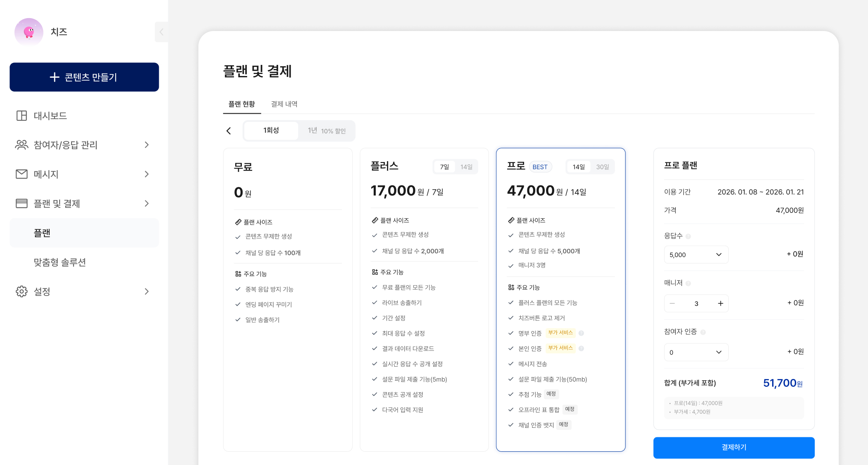Increase the 매니저 count with the plus button
868x465 pixels.
pyautogui.click(x=720, y=303)
